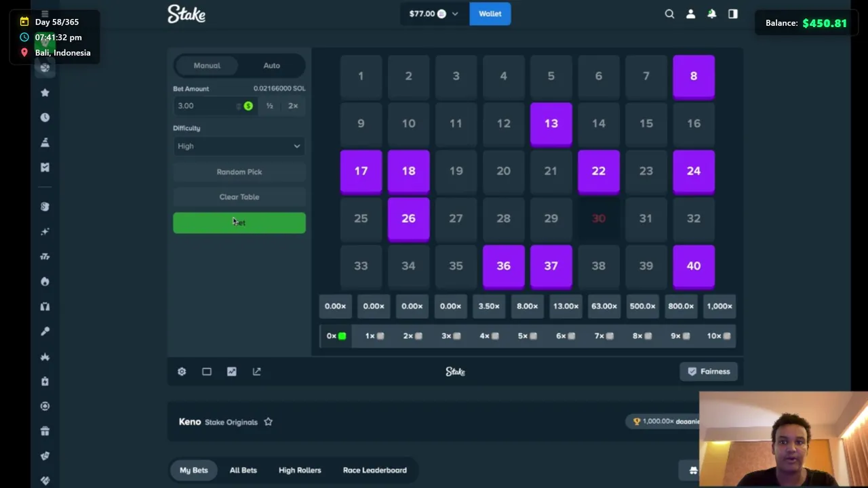Open the Race Leaderboard tab
Image resolution: width=868 pixels, height=488 pixels.
pos(375,470)
